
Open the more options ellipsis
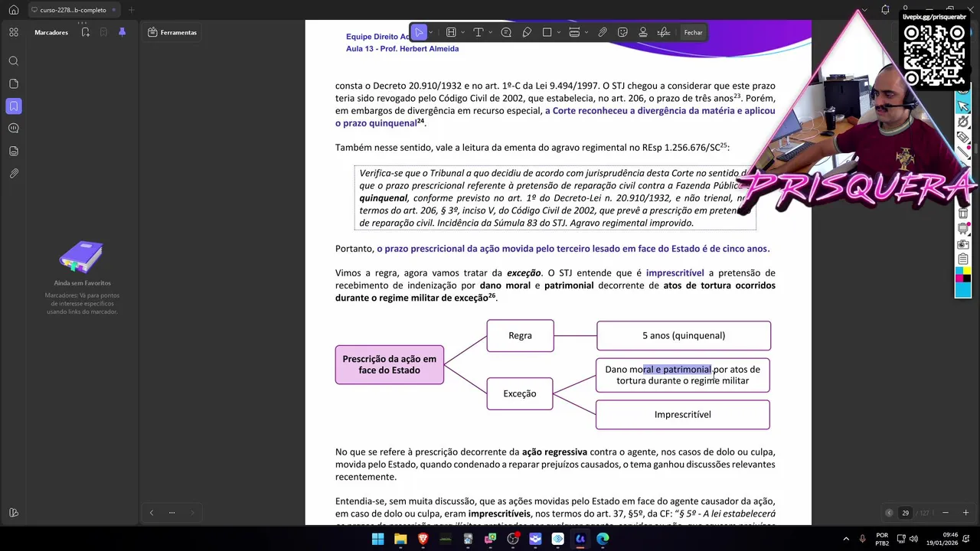[x=171, y=513]
